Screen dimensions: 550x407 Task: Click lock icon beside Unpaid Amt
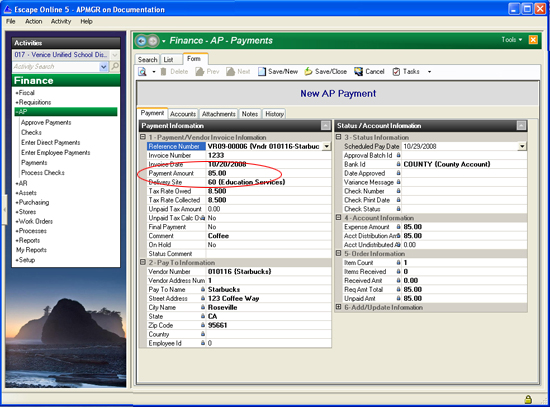click(398, 298)
